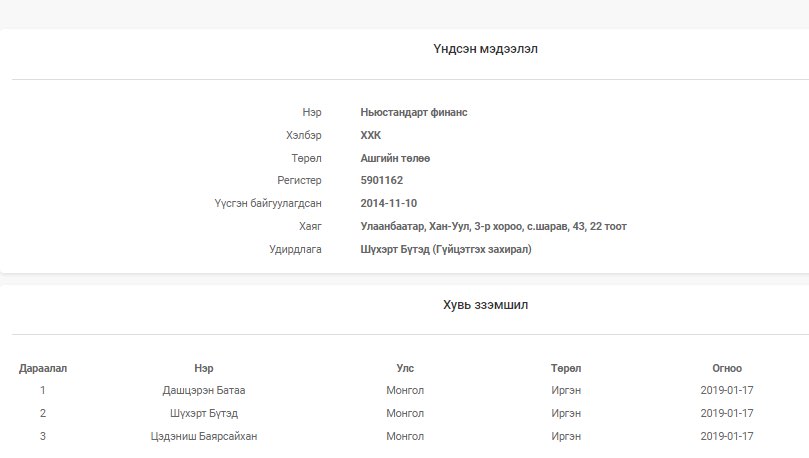Click the Дараалал column header
Screen dimensions: 809x458
(43, 368)
